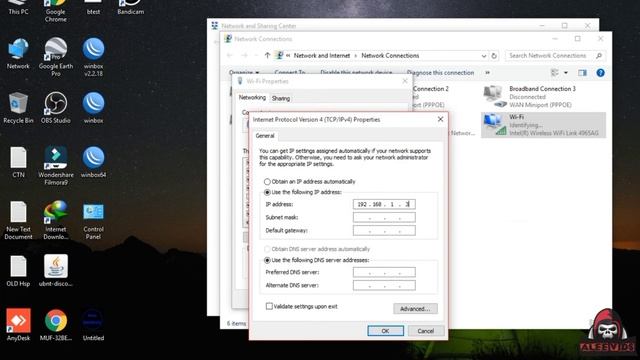Select the AnyDesk desktop icon

click(x=18, y=325)
